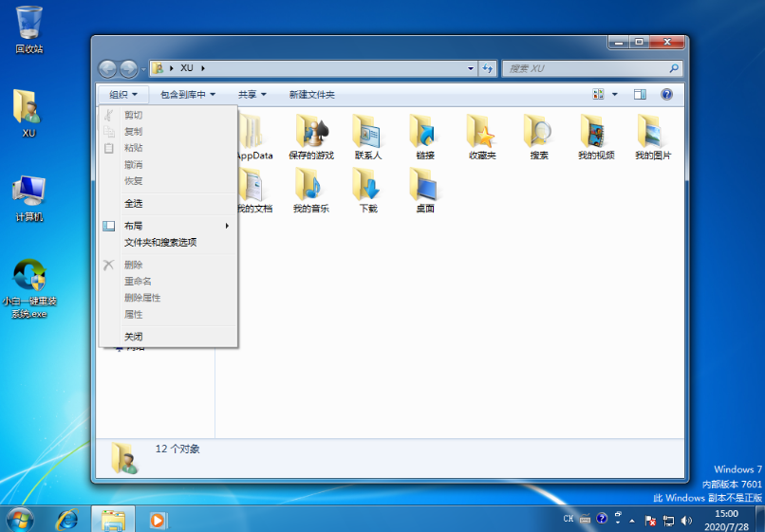Show hidden tray icons arrow
The image size is (765, 532).
click(632, 521)
